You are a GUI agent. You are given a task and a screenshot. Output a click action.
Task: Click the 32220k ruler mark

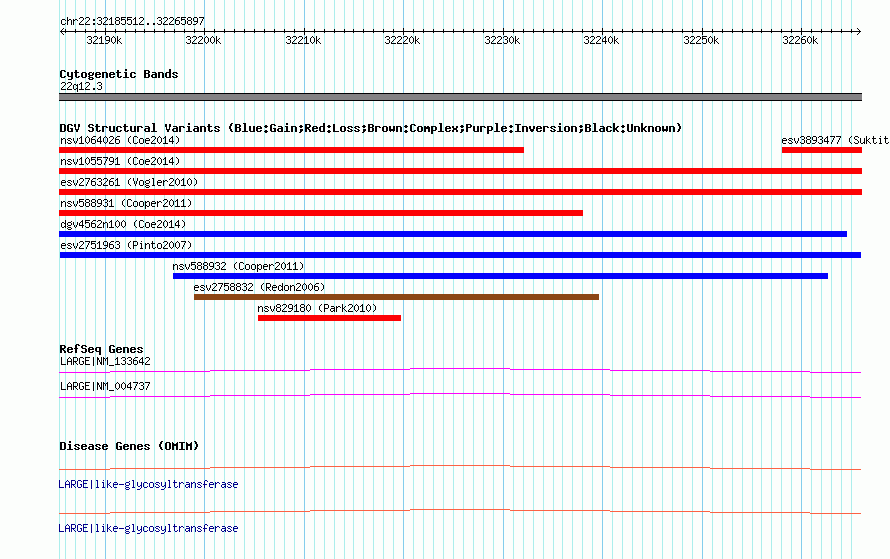click(x=402, y=40)
